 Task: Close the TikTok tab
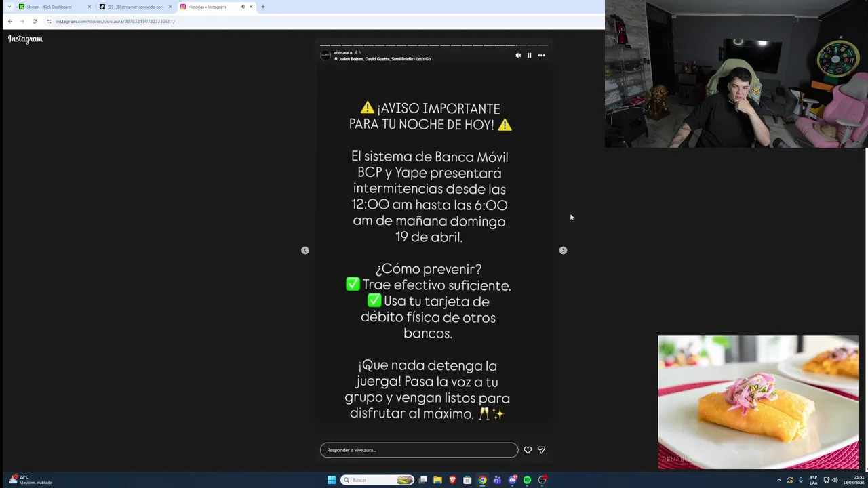[170, 7]
